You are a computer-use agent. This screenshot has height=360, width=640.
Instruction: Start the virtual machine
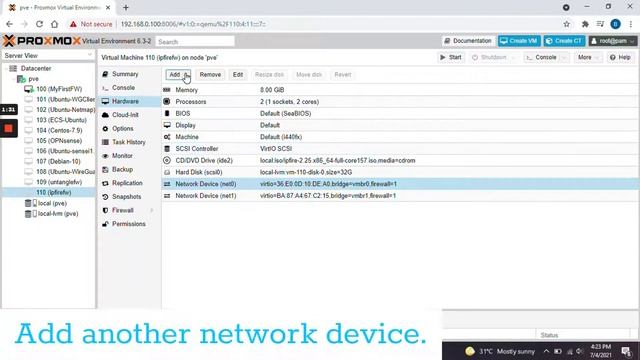pos(451,58)
